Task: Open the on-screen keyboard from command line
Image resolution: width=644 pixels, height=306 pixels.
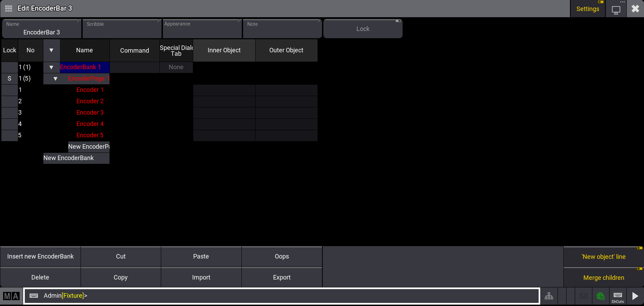Action: click(x=34, y=296)
